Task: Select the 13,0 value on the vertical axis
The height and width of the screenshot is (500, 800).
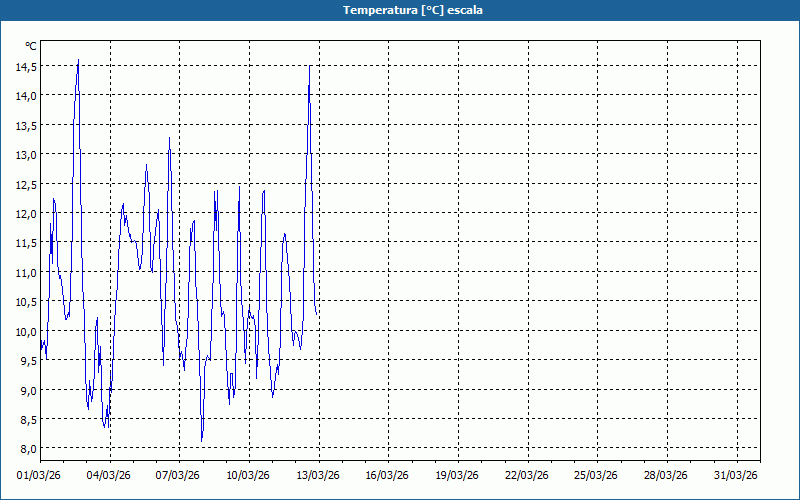Action: point(26,155)
